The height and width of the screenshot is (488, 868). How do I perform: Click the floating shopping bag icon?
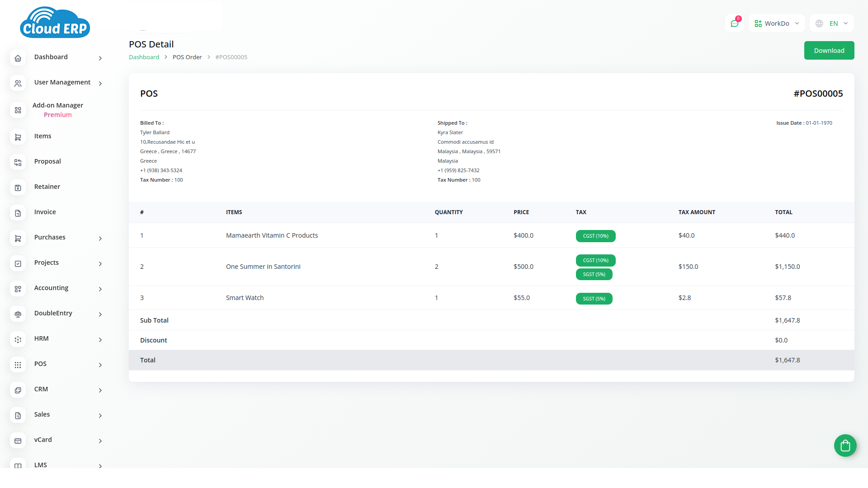coord(845,446)
